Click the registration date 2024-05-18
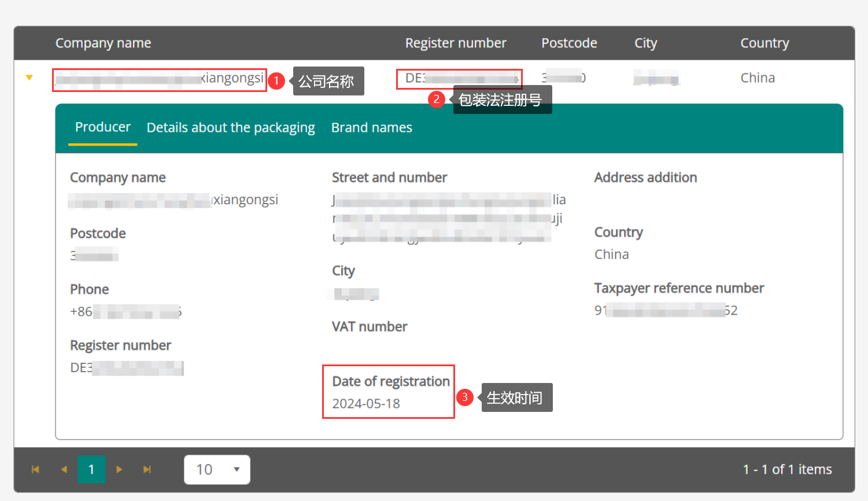The image size is (868, 501). tap(366, 404)
